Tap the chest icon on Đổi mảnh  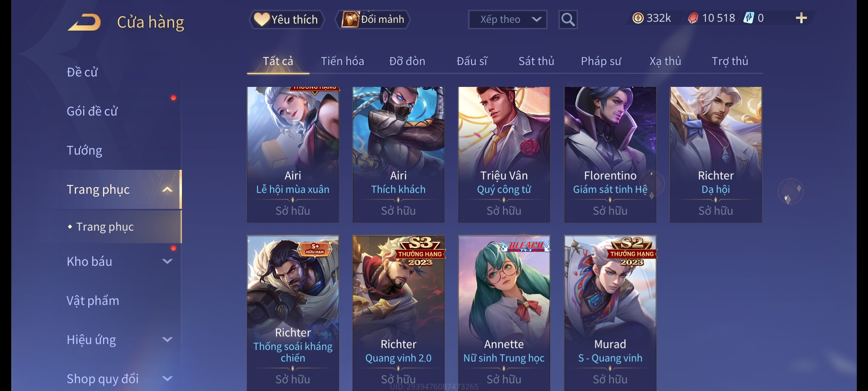pos(350,19)
